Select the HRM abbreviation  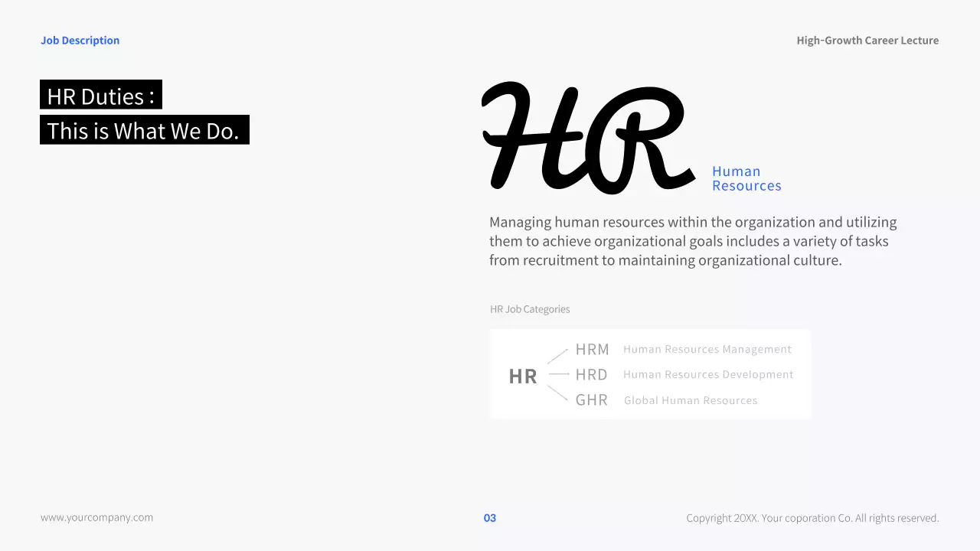[x=592, y=350]
